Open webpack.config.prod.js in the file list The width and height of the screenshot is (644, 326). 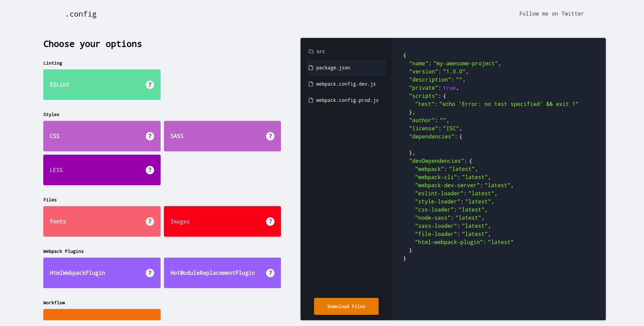coord(346,100)
